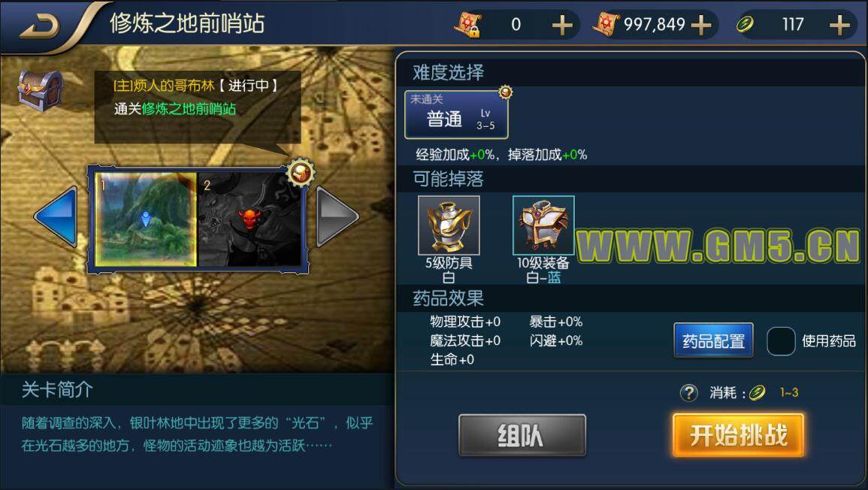The height and width of the screenshot is (490, 868).
Task: Select the 普通 difficulty option
Action: (x=457, y=115)
